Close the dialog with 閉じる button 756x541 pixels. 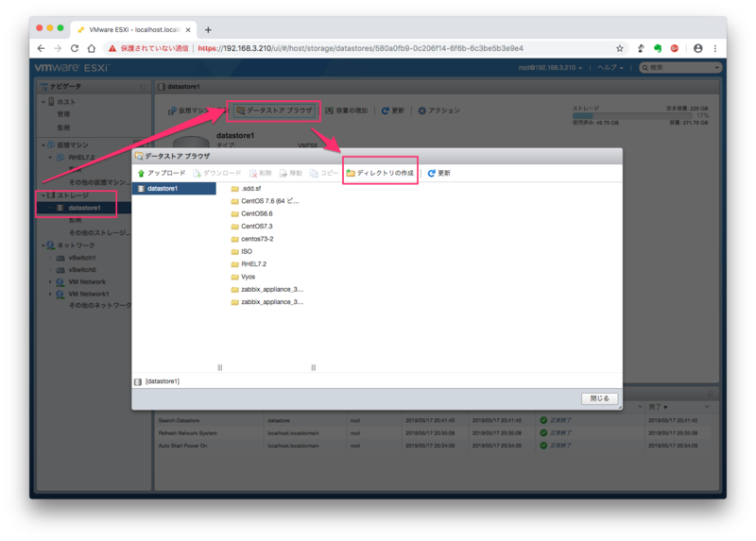pos(599,398)
